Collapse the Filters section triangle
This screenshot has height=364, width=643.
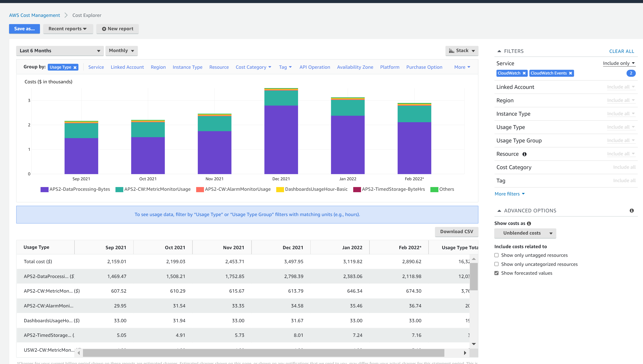pyautogui.click(x=499, y=51)
